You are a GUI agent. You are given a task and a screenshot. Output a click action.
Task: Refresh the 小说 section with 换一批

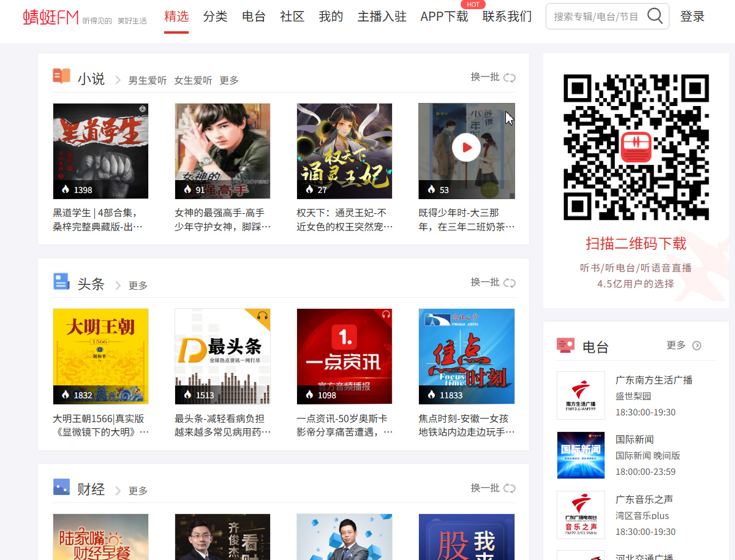(x=492, y=77)
